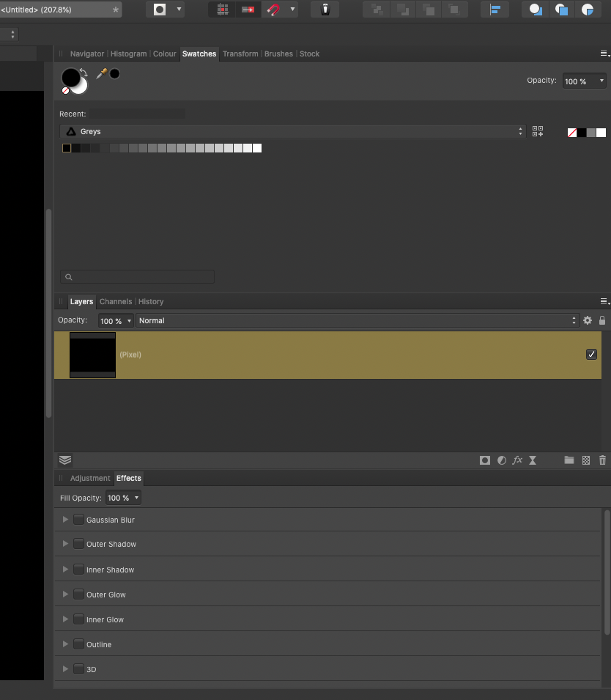Click the quick mask icon in toolbar
Screen dimensions: 611x700
tap(159, 10)
